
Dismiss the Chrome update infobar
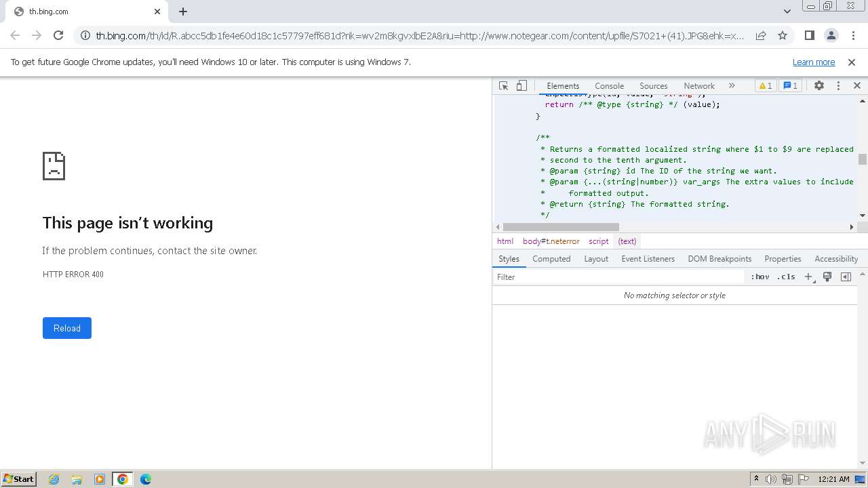pyautogui.click(x=852, y=62)
